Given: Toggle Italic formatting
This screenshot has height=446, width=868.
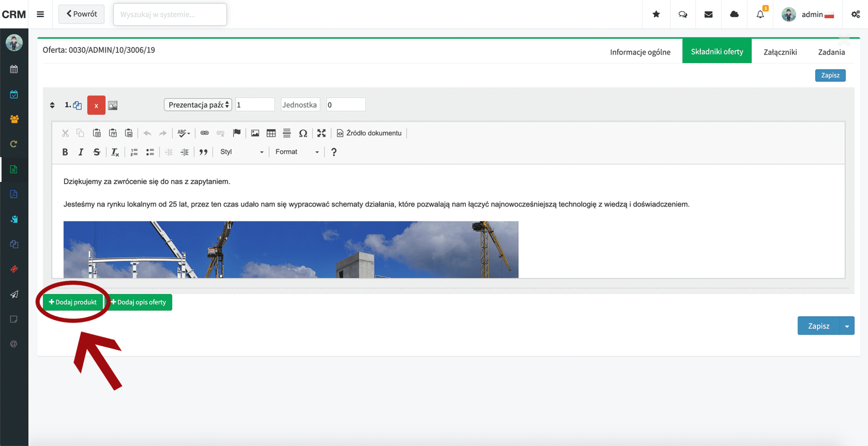Looking at the screenshot, I should click(81, 152).
